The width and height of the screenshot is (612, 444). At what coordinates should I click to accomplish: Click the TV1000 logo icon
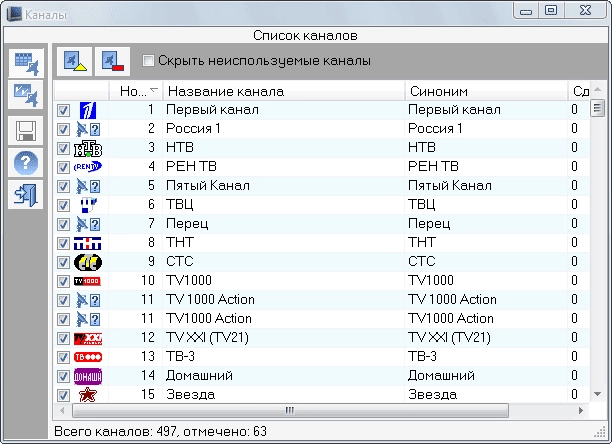[87, 281]
